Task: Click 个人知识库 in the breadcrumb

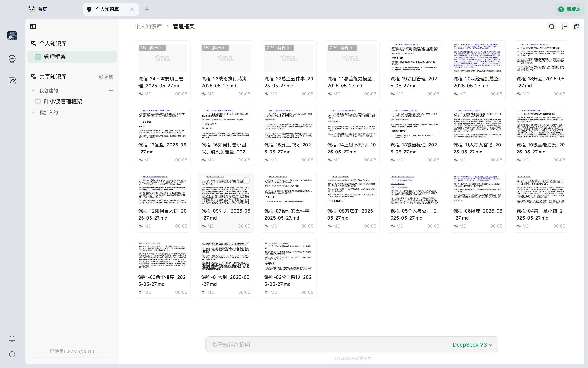Action: point(148,26)
